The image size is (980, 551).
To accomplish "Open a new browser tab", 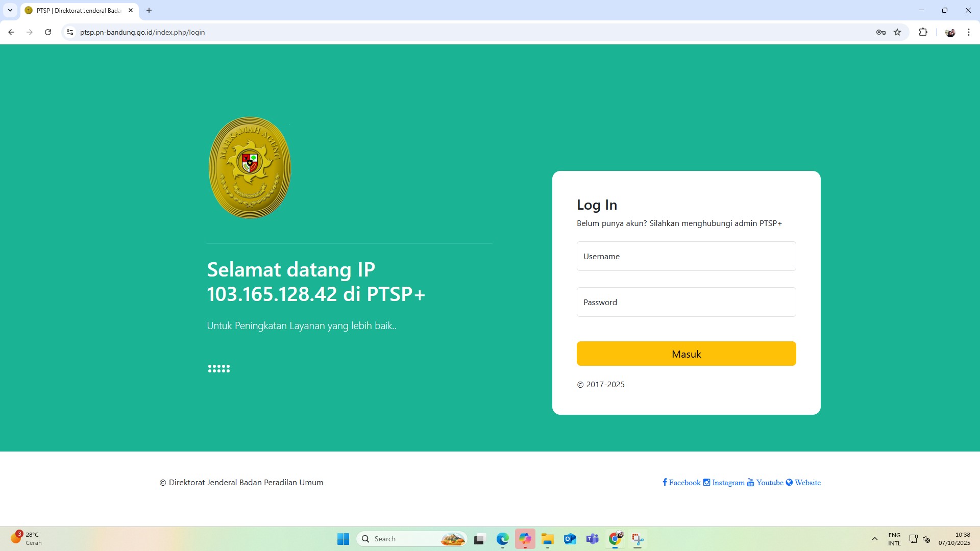I will point(149,10).
